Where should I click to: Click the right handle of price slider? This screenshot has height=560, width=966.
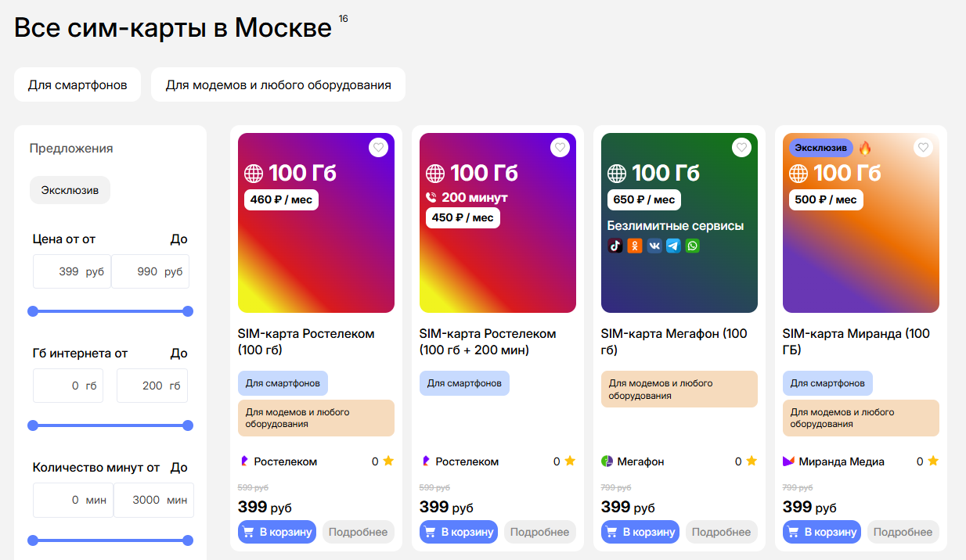[188, 311]
